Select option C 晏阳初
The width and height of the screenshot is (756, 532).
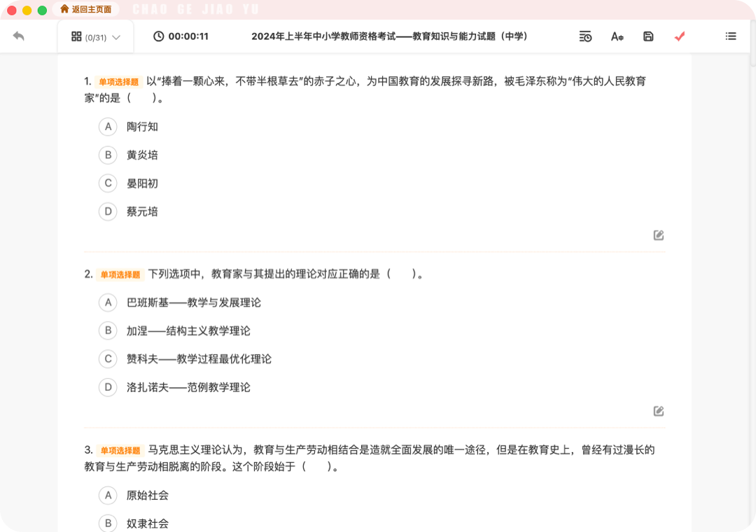(x=108, y=183)
